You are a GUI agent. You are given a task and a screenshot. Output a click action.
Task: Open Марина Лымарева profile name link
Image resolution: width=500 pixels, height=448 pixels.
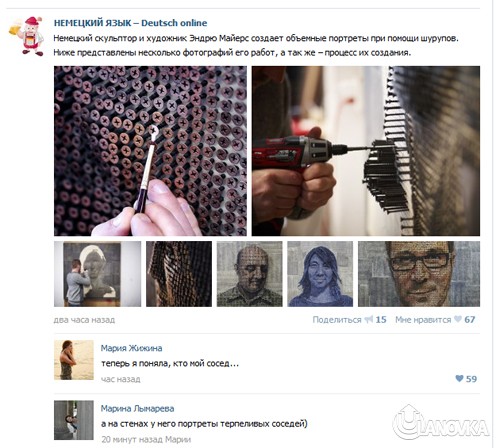(x=137, y=408)
